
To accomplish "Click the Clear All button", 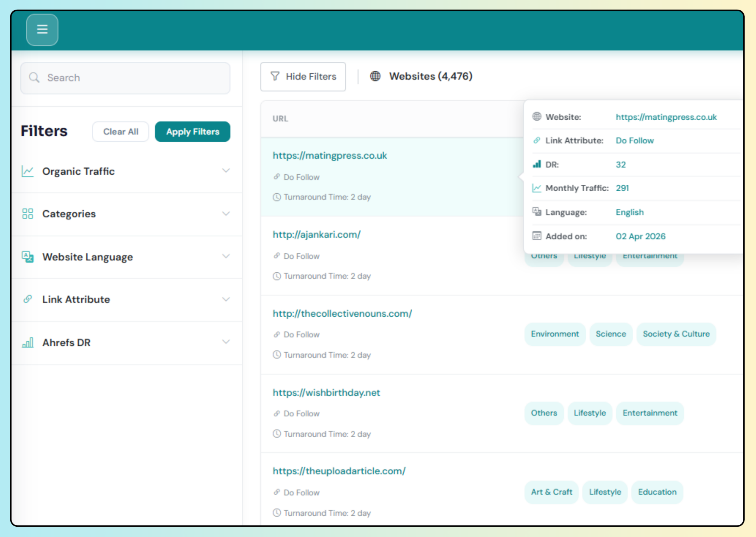I will [120, 131].
